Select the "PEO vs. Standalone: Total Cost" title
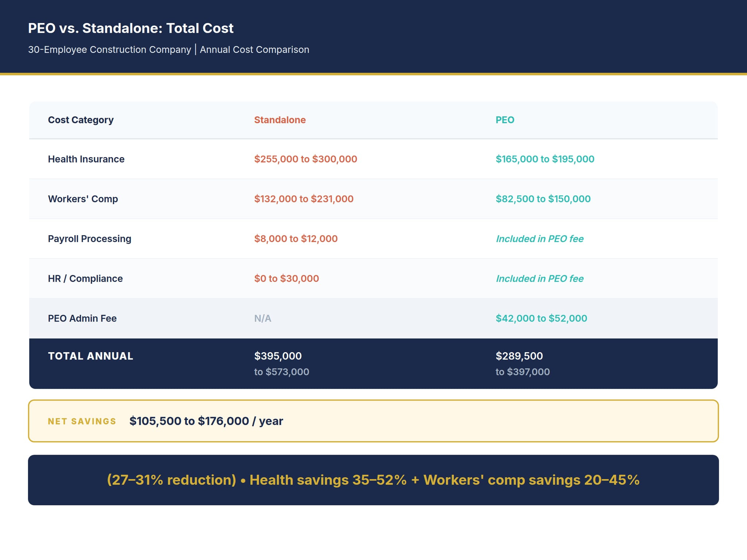 point(130,28)
